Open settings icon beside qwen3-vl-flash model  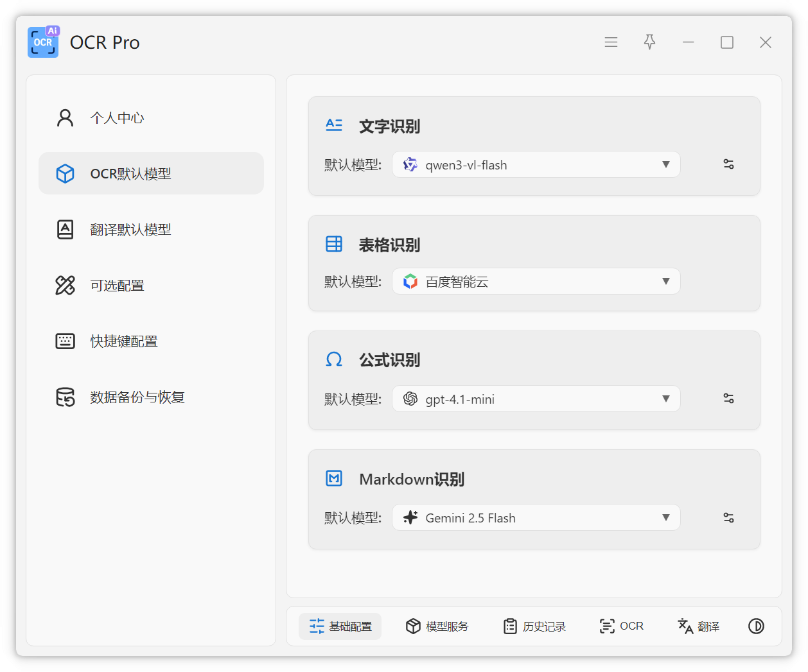coord(728,164)
